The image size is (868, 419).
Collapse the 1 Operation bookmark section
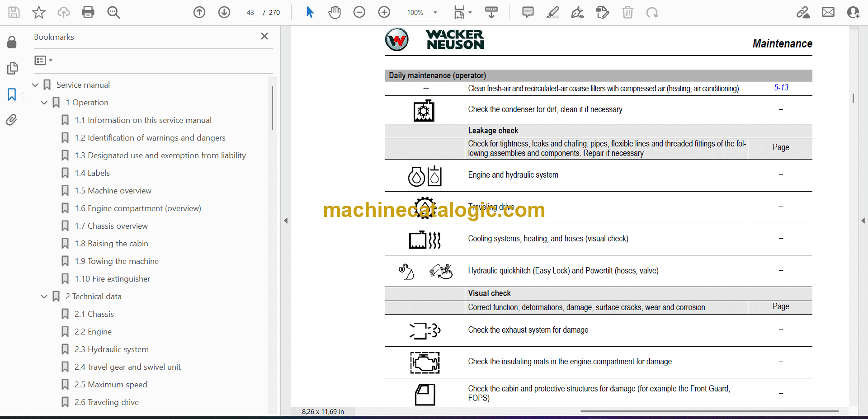(44, 103)
